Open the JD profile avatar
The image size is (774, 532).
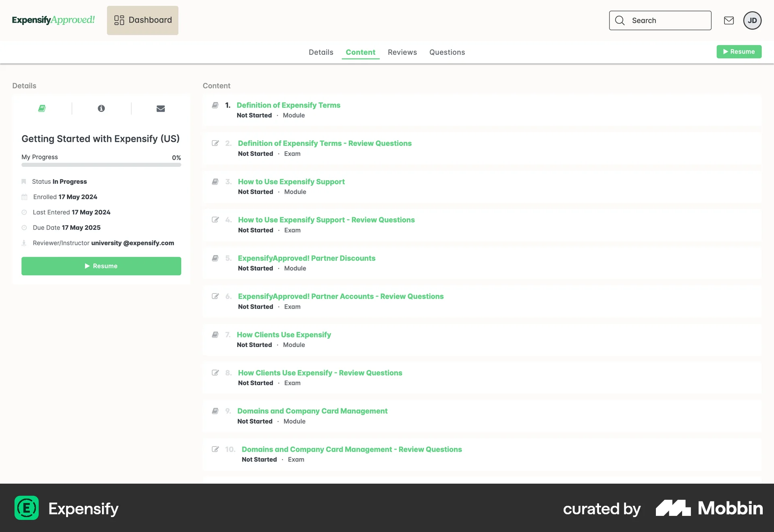pos(752,20)
